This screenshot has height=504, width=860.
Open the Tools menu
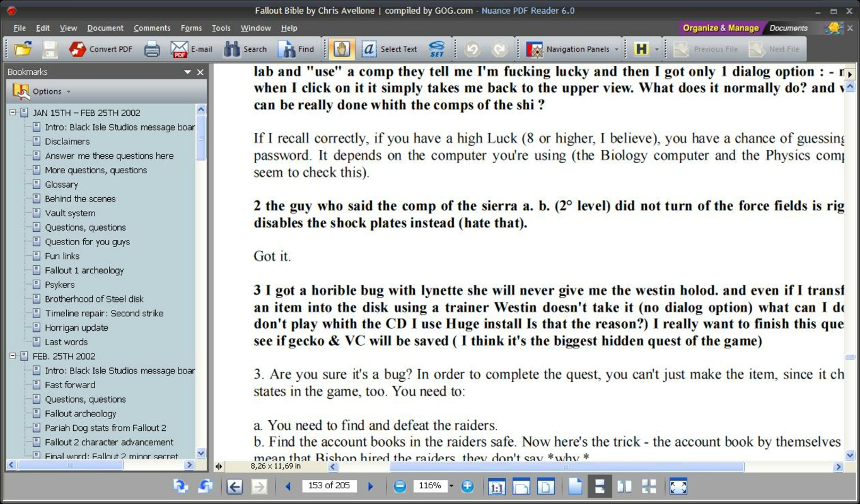(221, 28)
